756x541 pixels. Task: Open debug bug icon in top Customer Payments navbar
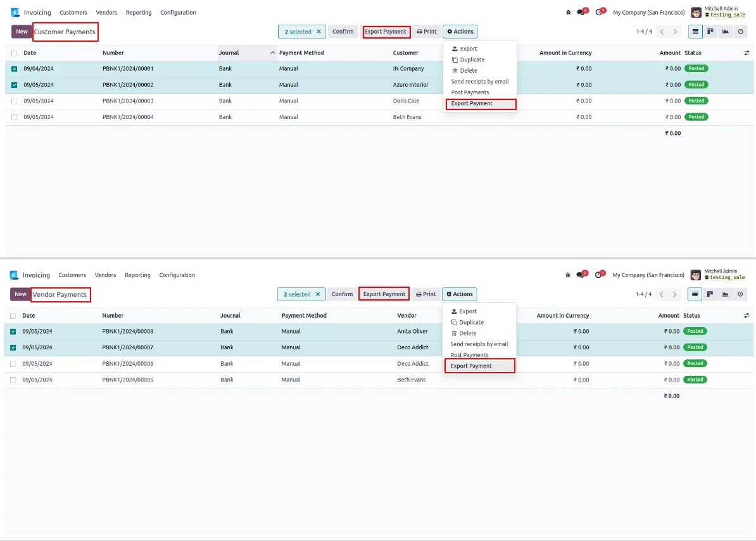[x=569, y=13]
